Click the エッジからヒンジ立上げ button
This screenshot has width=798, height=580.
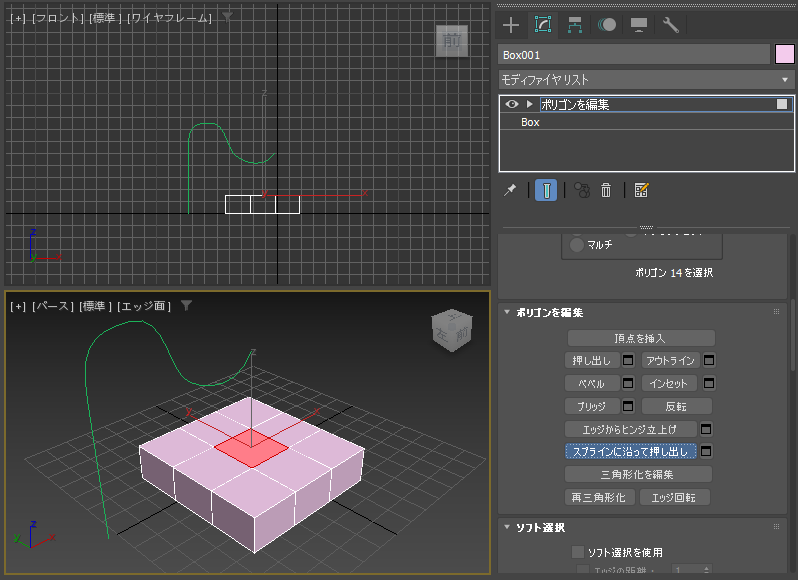pyautogui.click(x=630, y=429)
